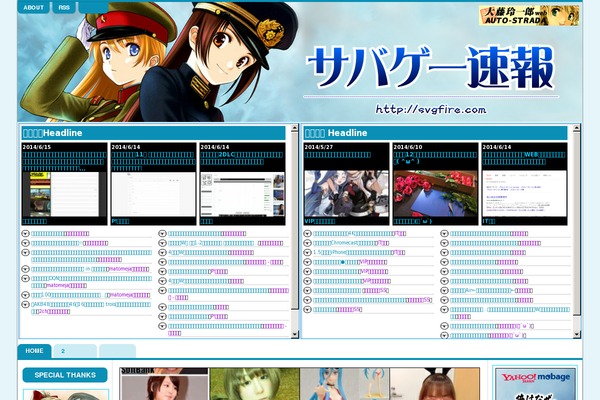Image resolution: width=600 pixels, height=400 pixels.
Task: Open the ABOUT tab
Action: tap(33, 7)
